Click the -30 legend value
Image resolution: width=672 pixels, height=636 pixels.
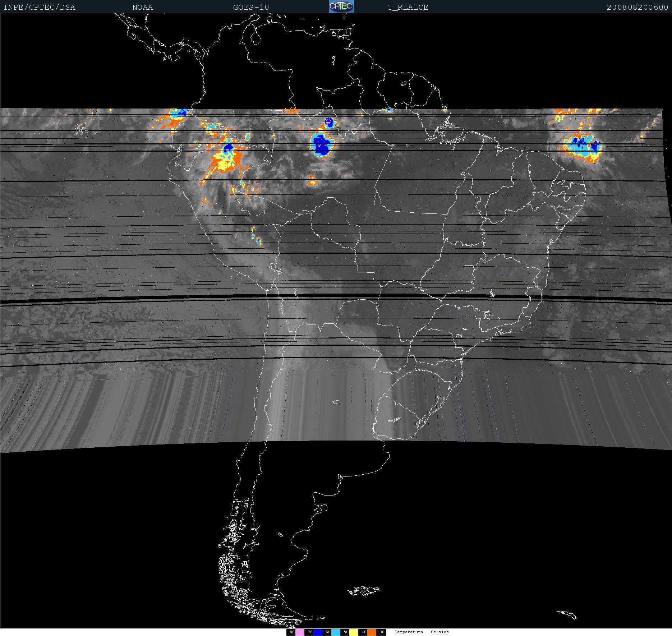(381, 632)
